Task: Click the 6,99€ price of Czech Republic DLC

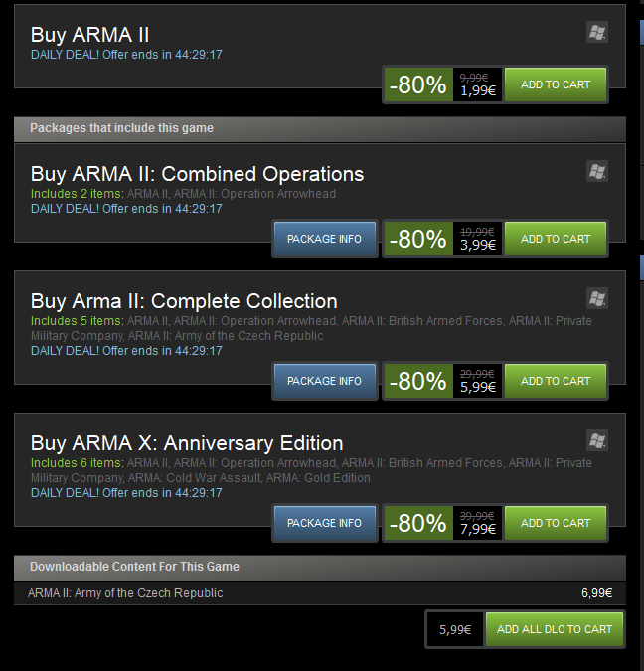Action: pos(596,593)
